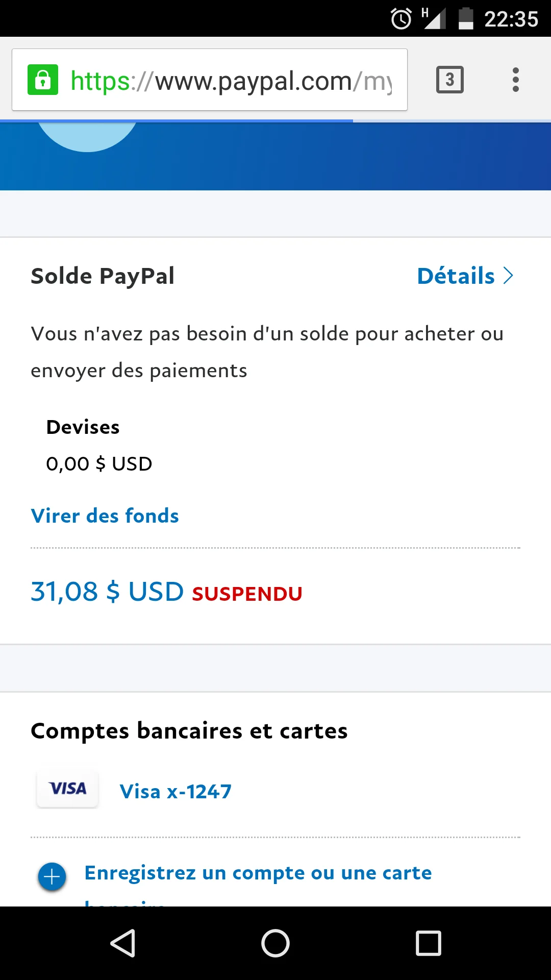Tap the light blue profile avatar circle

tap(87, 135)
